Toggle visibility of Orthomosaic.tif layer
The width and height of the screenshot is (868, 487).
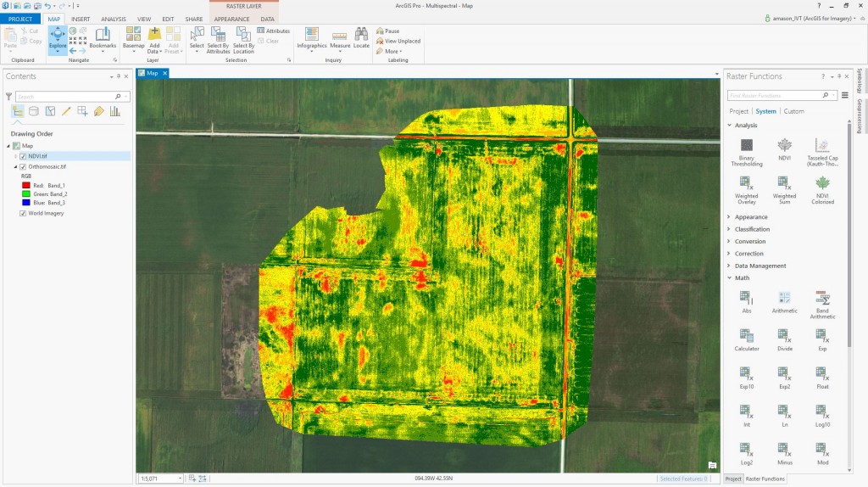click(x=23, y=166)
